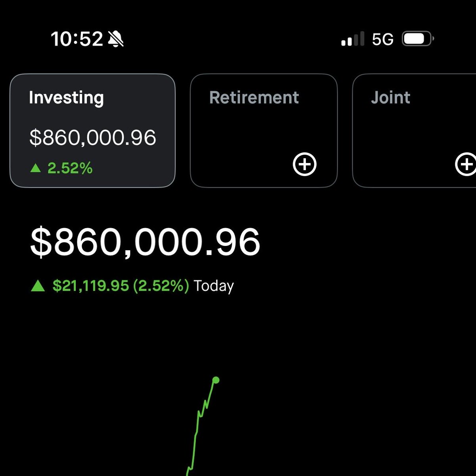Viewport: 476px width, 476px height.
Task: Tap the plus icon on Joint card
Action: [x=466, y=164]
